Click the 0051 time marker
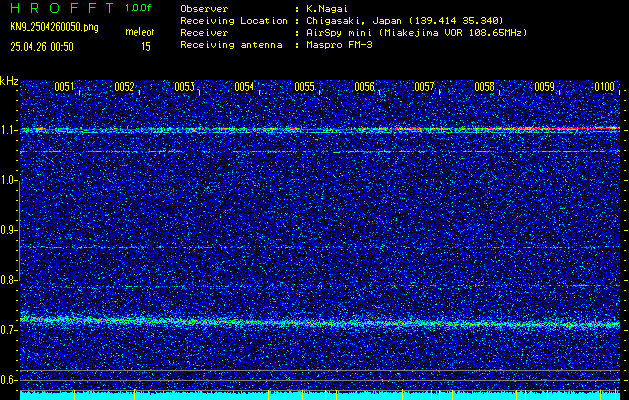Image resolution: width=629 pixels, height=400 pixels. [64, 87]
